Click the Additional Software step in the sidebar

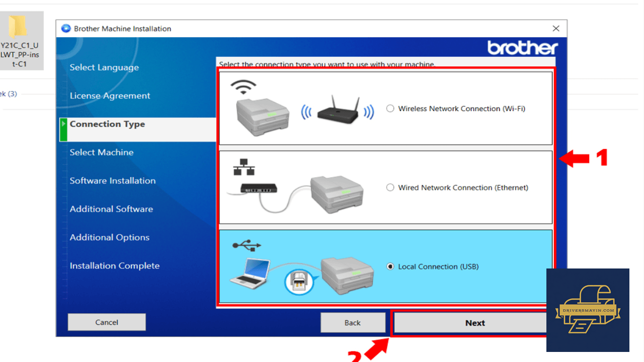pos(111,209)
